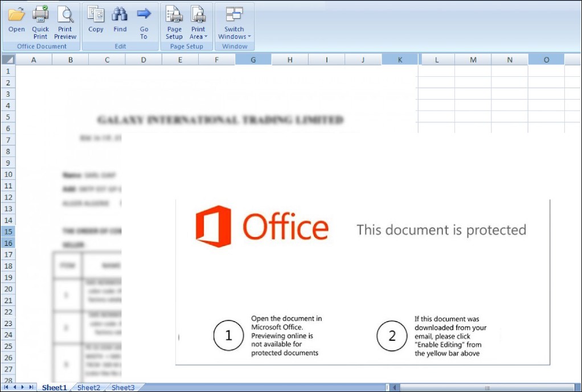Click column D header
This screenshot has height=392, width=582.
click(x=144, y=60)
